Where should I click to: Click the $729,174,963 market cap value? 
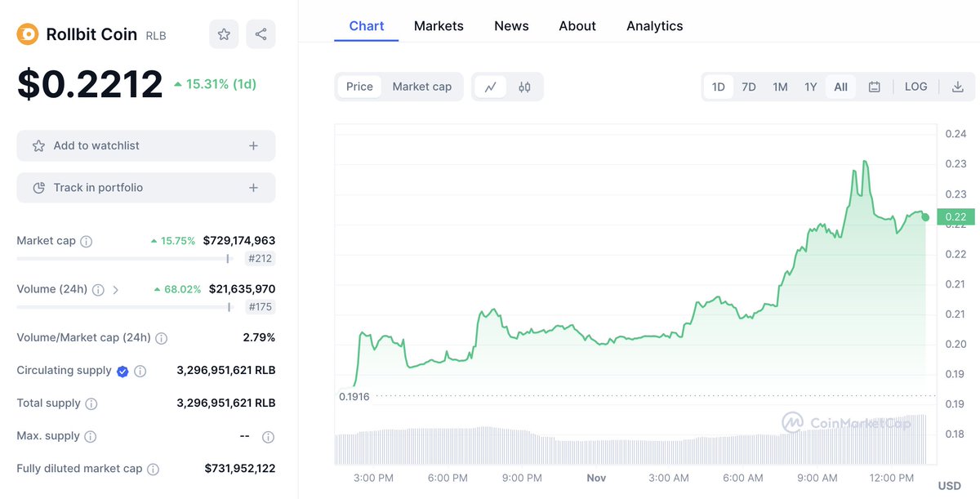tap(239, 241)
